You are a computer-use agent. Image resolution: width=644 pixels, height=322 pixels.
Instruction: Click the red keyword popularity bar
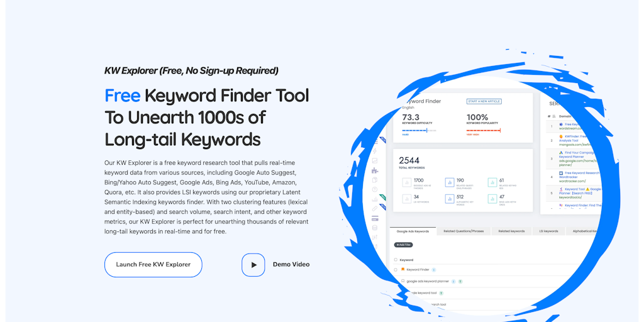coord(484,130)
